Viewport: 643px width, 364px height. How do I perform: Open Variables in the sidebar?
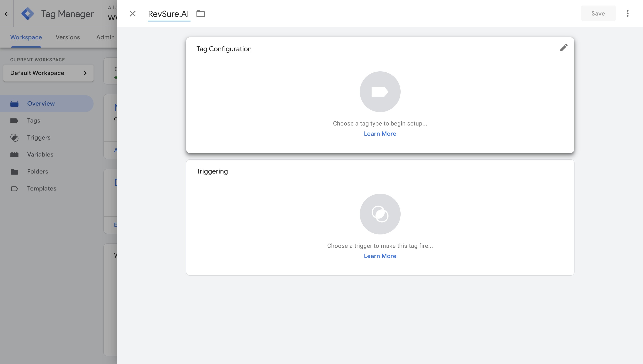tap(40, 155)
